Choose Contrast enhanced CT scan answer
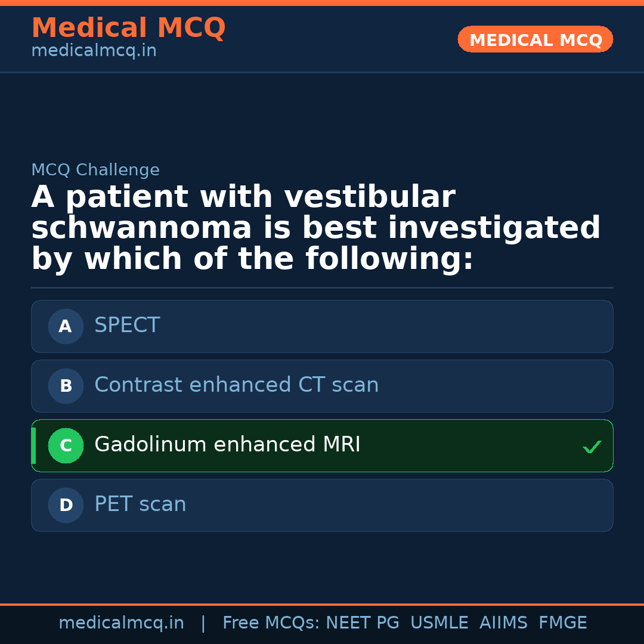Viewport: 644px width, 644px height. (236, 385)
